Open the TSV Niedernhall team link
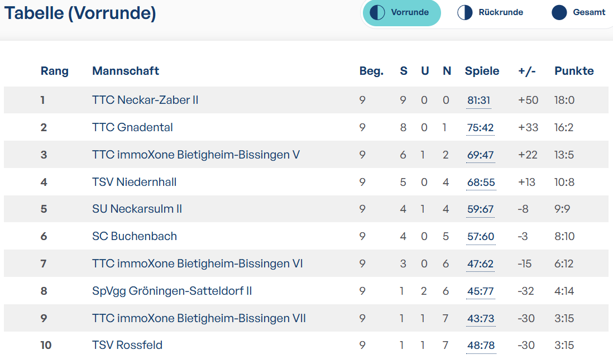Screen dimensions: 613x364 [x=134, y=182]
